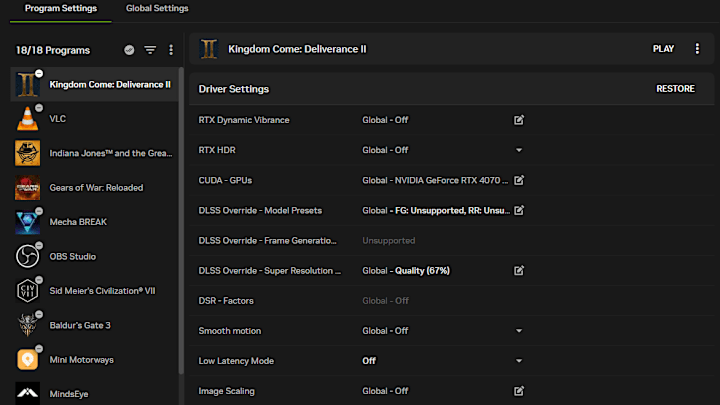Open the RTX HDR dropdown
This screenshot has height=405, width=720.
[x=518, y=150]
